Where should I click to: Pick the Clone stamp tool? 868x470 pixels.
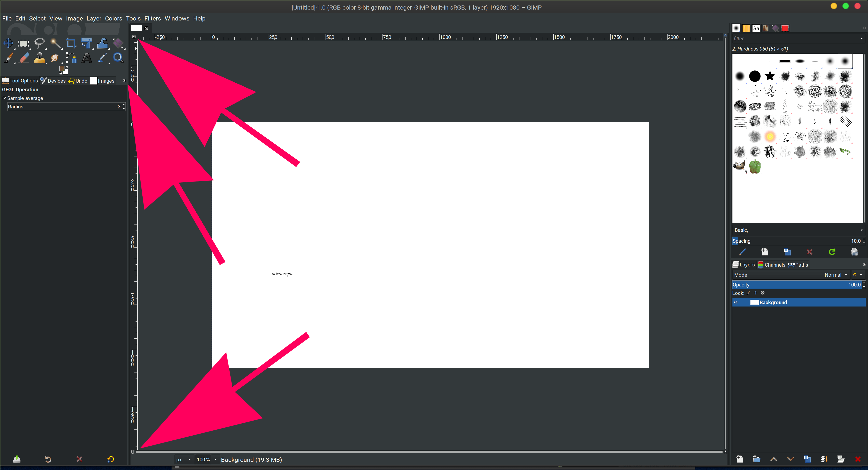pyautogui.click(x=39, y=58)
